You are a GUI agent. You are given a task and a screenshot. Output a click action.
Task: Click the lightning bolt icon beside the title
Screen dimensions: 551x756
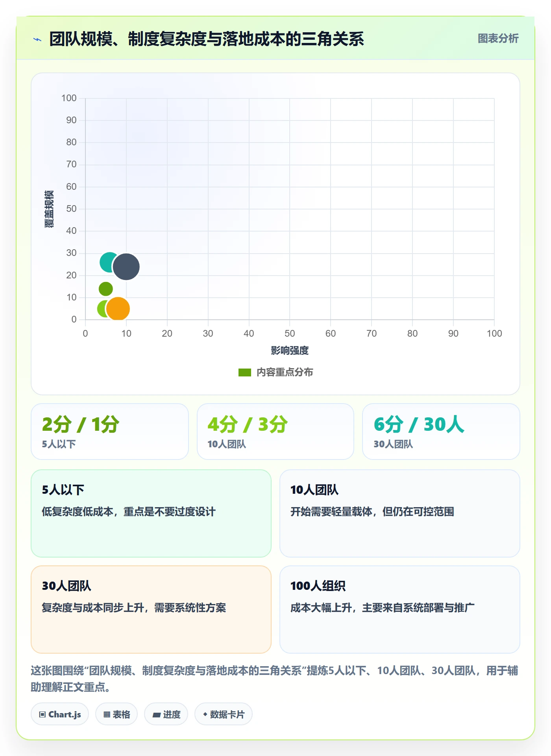pyautogui.click(x=37, y=39)
